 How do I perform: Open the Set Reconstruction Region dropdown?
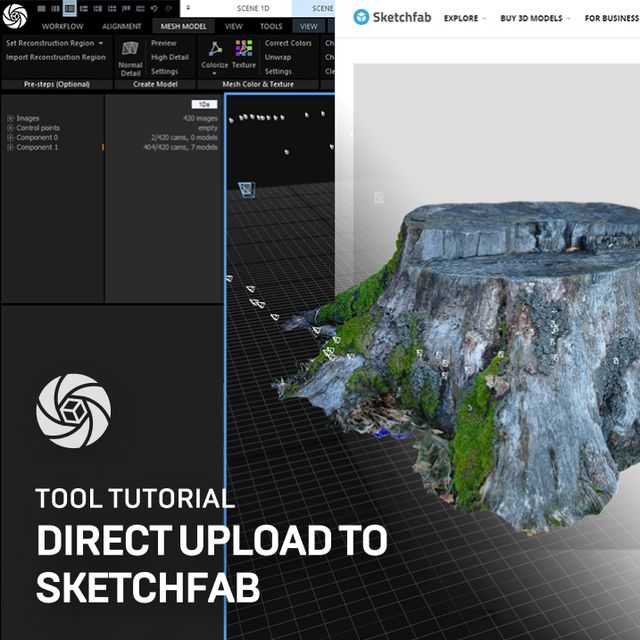click(x=55, y=43)
